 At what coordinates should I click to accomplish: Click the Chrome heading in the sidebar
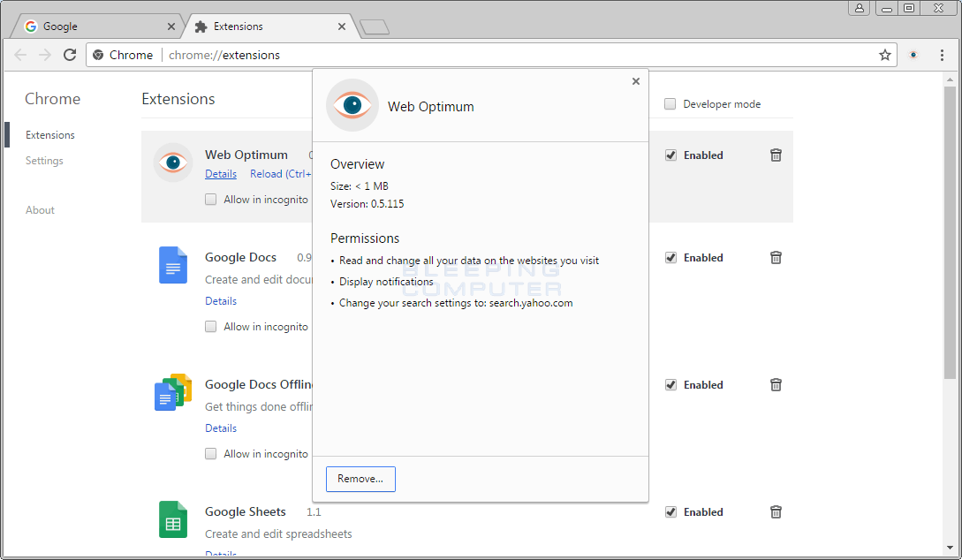coord(52,99)
